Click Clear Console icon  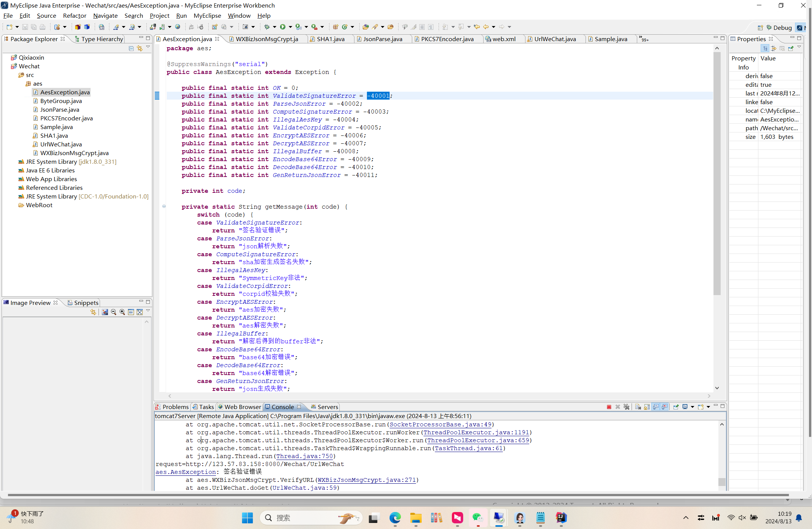[x=638, y=407]
